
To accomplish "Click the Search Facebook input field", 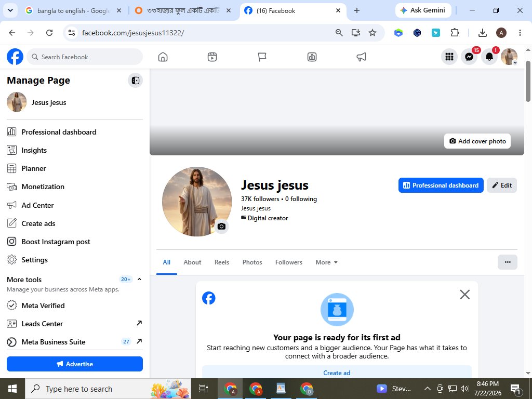I will tap(85, 57).
